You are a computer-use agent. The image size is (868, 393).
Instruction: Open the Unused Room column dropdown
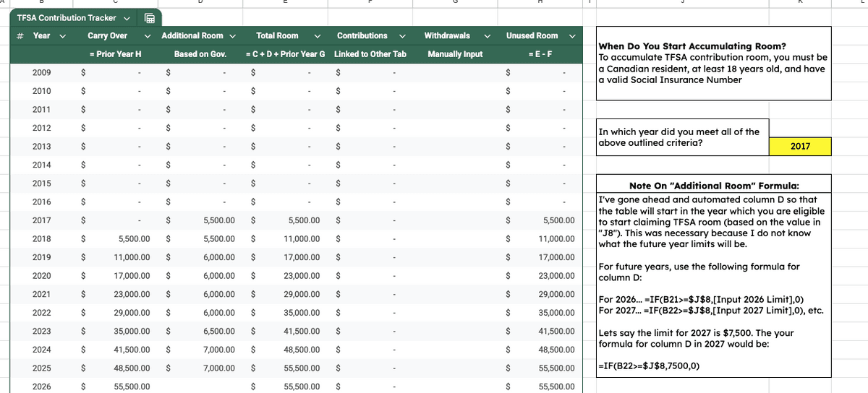coord(572,36)
